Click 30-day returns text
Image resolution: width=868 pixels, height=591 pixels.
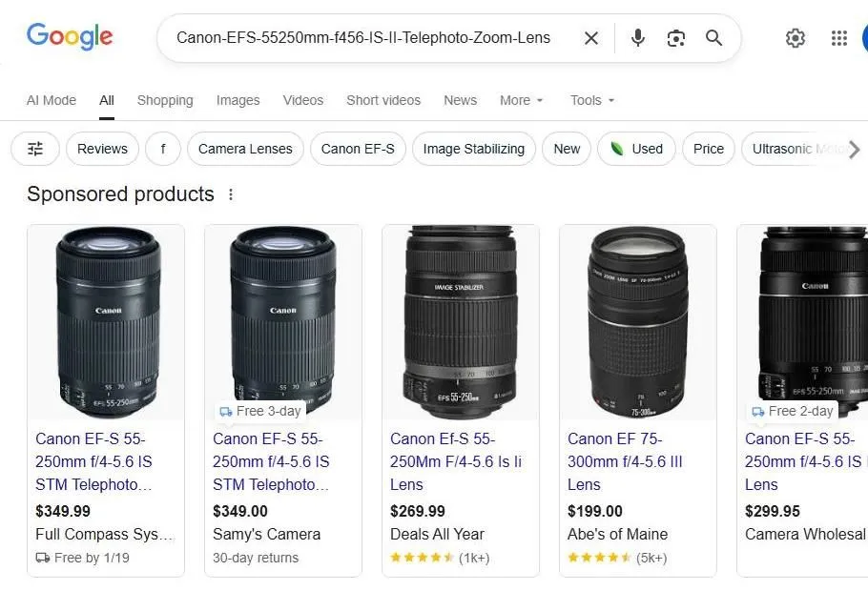click(256, 558)
